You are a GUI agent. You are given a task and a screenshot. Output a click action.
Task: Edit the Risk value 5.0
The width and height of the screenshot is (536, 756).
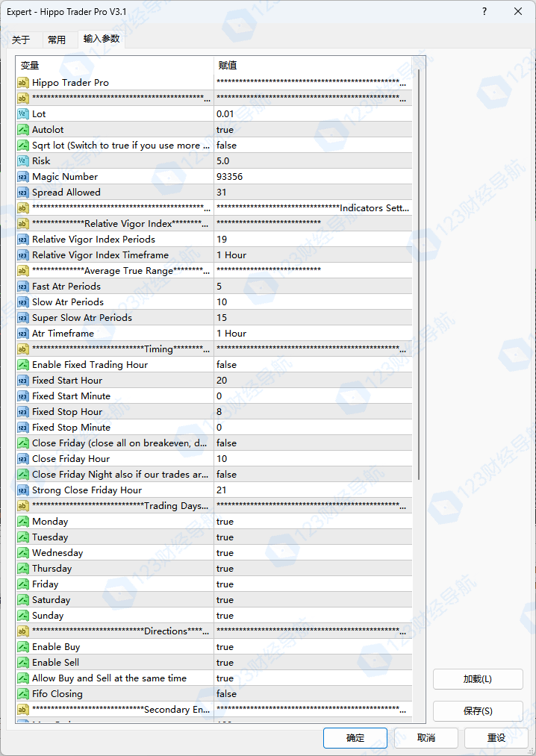[313, 161]
